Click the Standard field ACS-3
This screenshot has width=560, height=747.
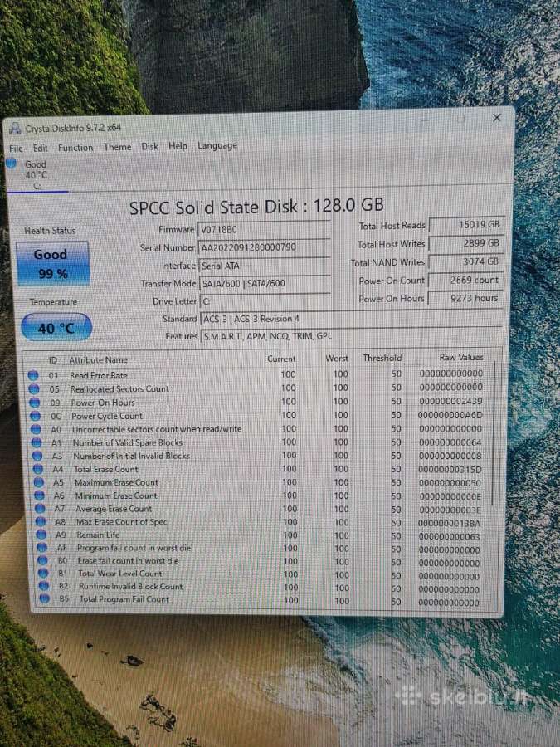click(351, 319)
